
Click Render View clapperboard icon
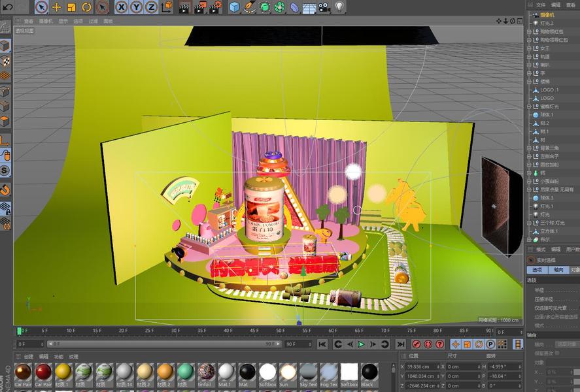tap(184, 7)
